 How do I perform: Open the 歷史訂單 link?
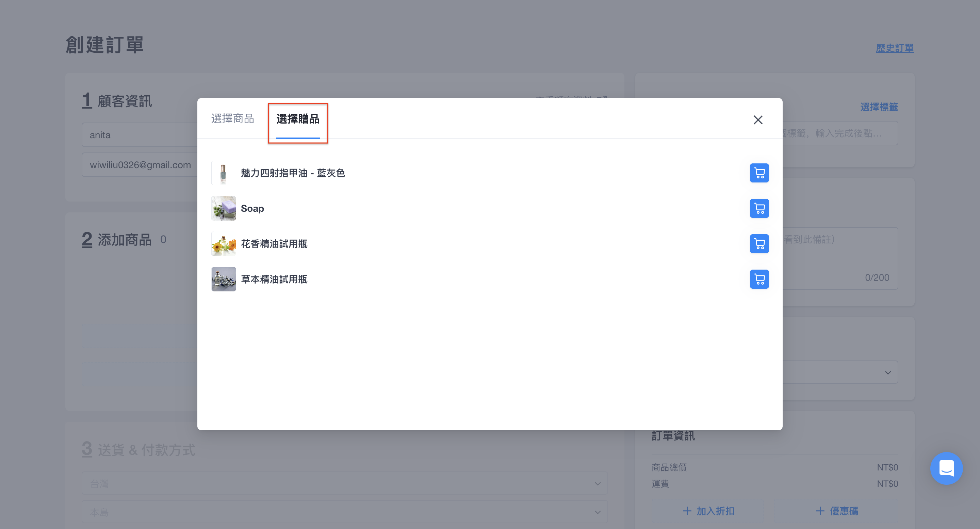coord(894,48)
